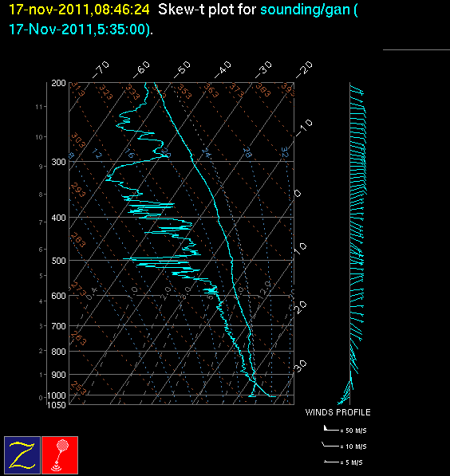Click the 1050 pressure level label
This screenshot has height=476, width=450.
[57, 405]
